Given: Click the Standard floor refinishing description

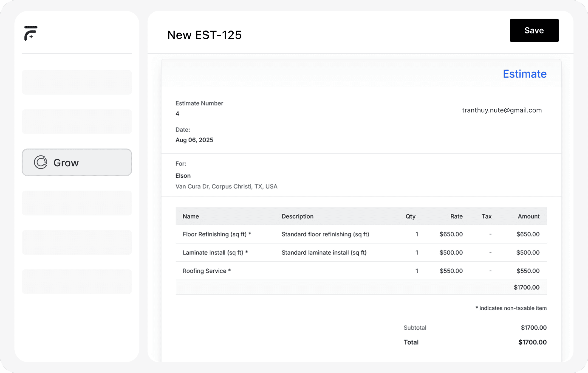Looking at the screenshot, I should pos(325,234).
